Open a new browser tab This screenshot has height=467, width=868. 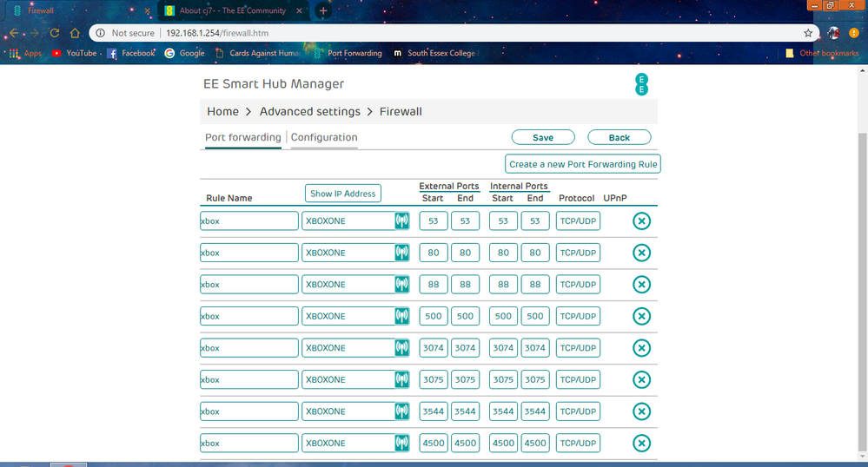point(323,11)
